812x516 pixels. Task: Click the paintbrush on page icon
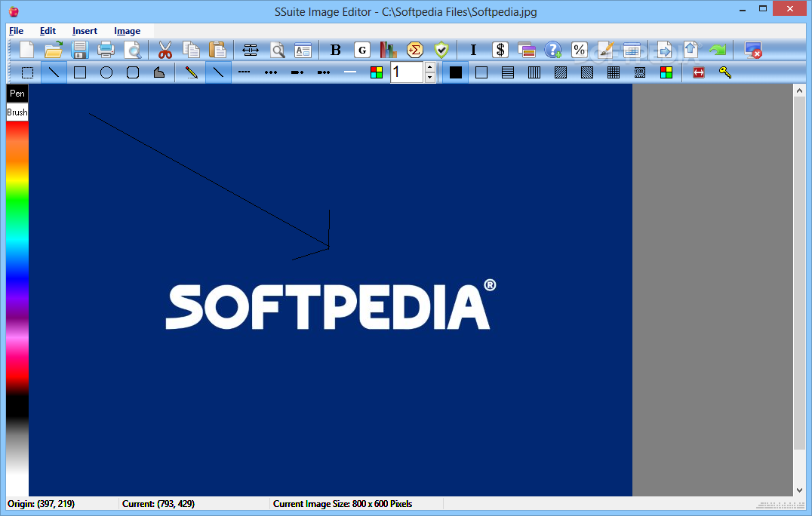(x=606, y=51)
